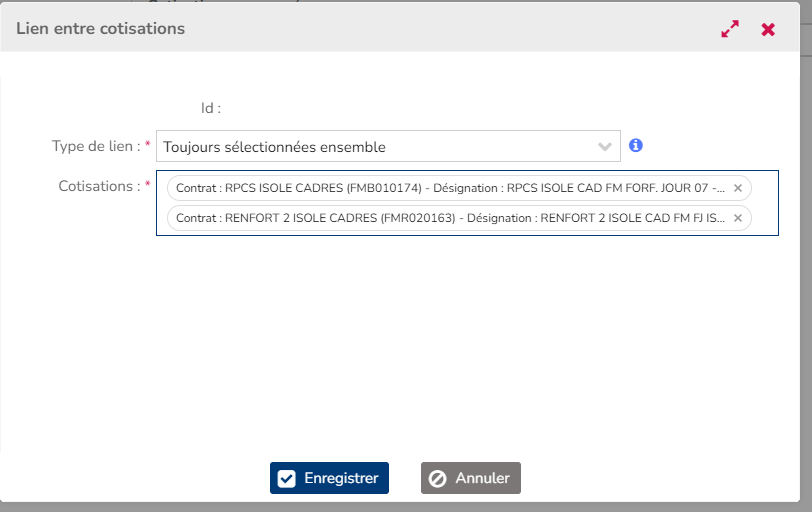This screenshot has width=812, height=512.
Task: Click the info icon beside Type de lien
Action: coord(636,146)
